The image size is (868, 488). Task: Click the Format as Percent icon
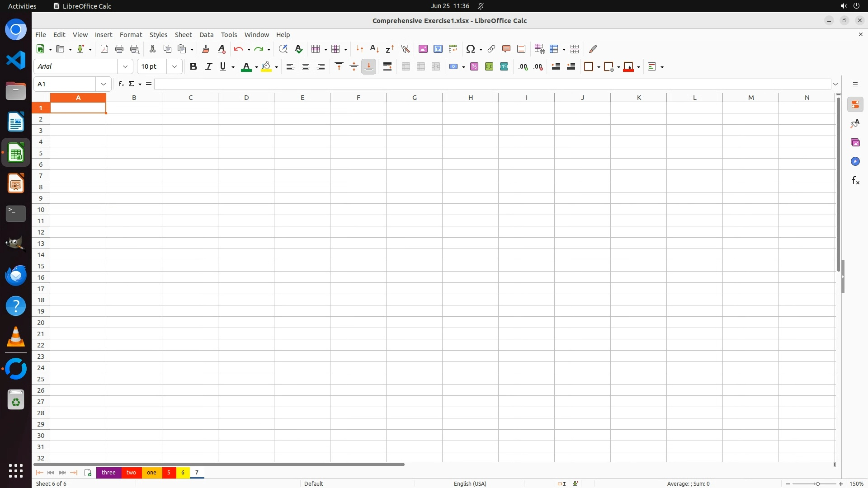pos(474,67)
